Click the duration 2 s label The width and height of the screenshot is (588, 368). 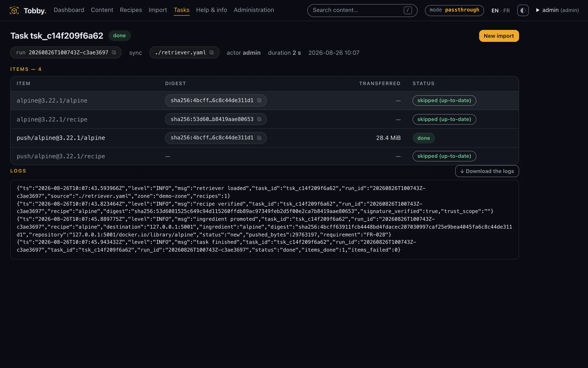[284, 53]
